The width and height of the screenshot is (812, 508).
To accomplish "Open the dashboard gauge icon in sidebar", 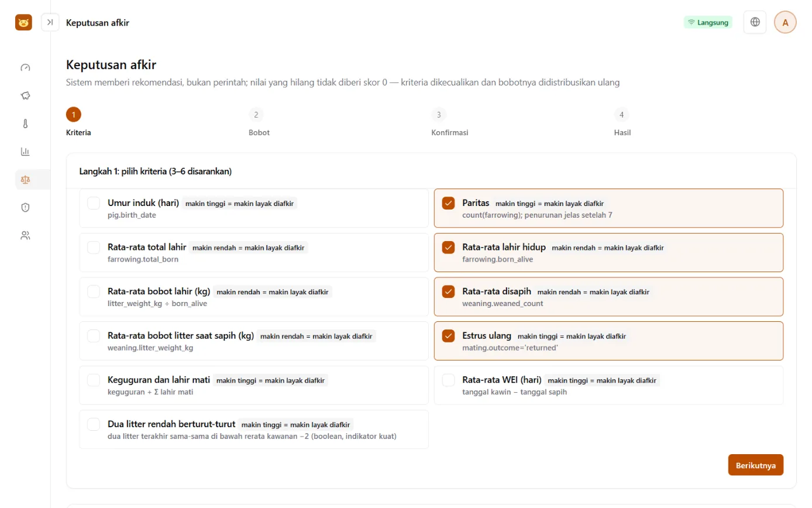I will pyautogui.click(x=25, y=67).
